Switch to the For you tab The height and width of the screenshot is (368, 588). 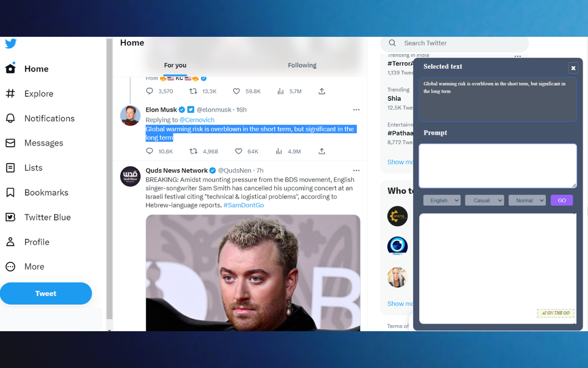pyautogui.click(x=175, y=65)
